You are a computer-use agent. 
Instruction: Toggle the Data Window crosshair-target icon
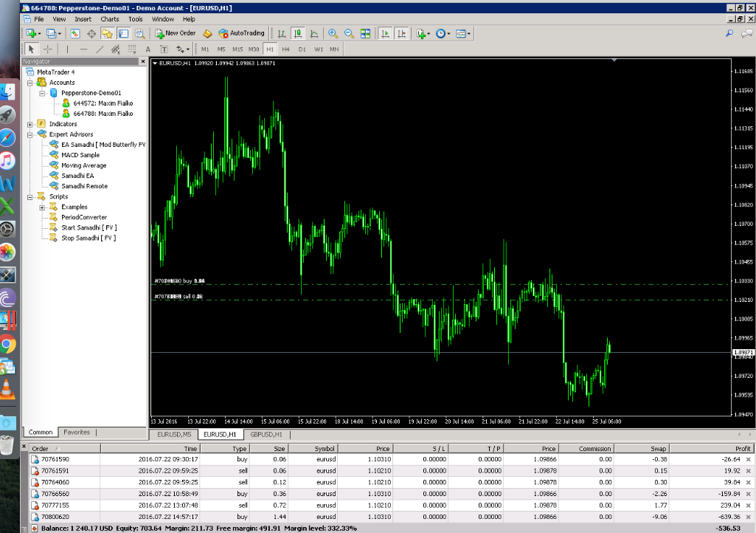[x=91, y=33]
